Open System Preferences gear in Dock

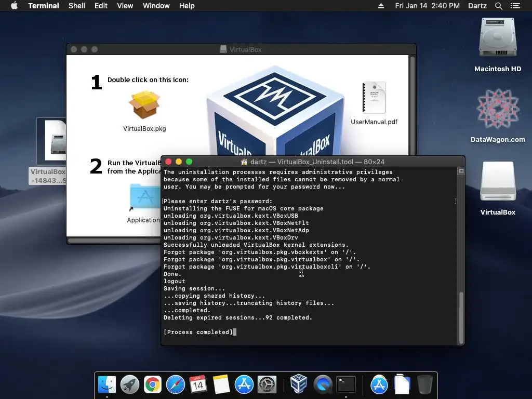tap(267, 385)
